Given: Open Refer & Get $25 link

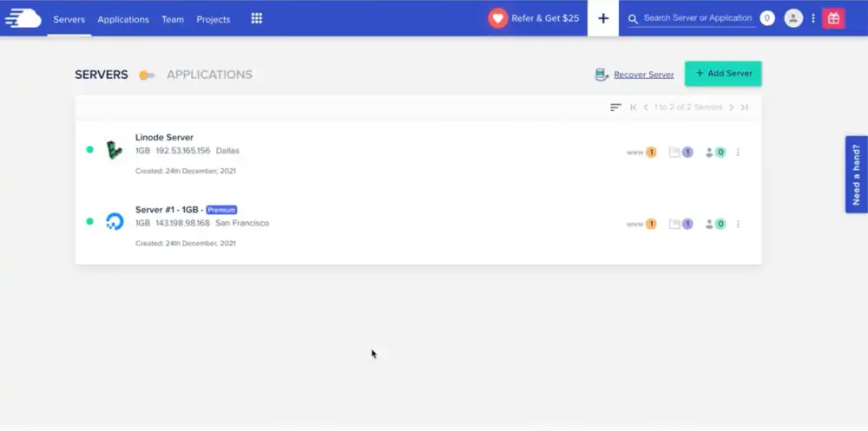Looking at the screenshot, I should (x=545, y=18).
